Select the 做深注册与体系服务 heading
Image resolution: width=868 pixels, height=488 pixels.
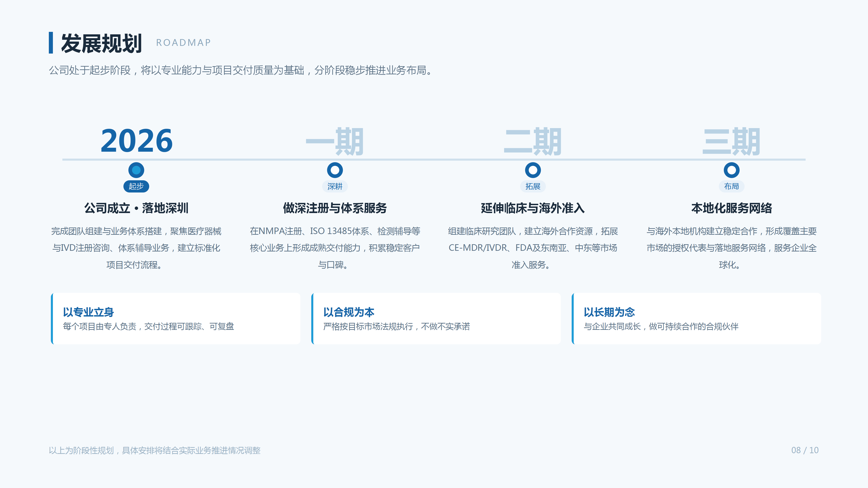[x=335, y=208]
